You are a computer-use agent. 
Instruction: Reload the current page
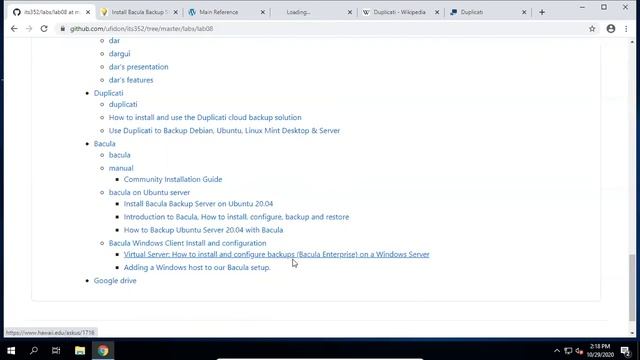click(x=44, y=29)
